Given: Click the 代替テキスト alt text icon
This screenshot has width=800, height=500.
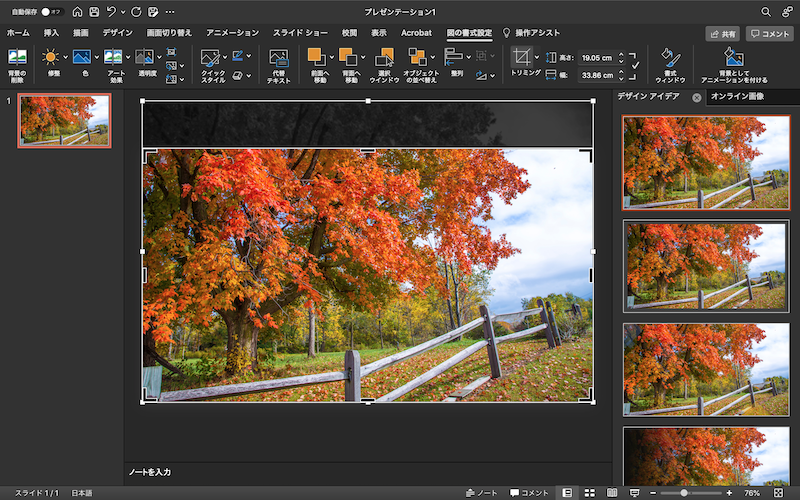Looking at the screenshot, I should coord(279,58).
